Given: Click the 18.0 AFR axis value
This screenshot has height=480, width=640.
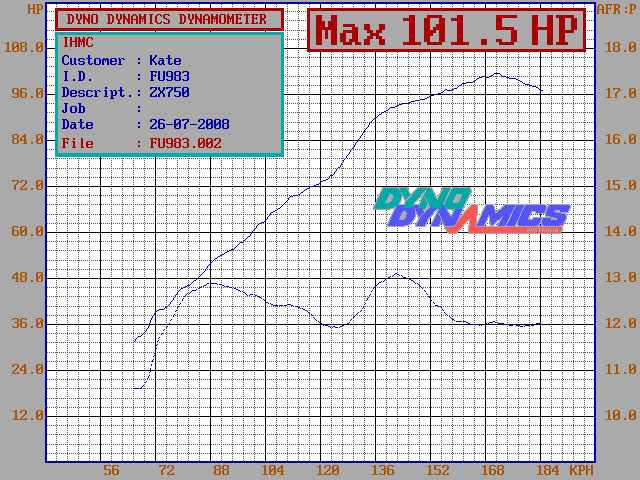Looking at the screenshot, I should click(620, 47).
